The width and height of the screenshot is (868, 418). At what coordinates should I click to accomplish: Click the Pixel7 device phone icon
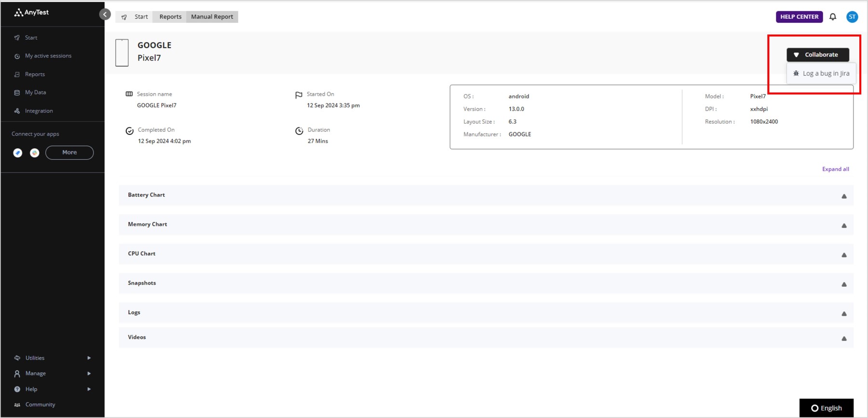point(122,53)
